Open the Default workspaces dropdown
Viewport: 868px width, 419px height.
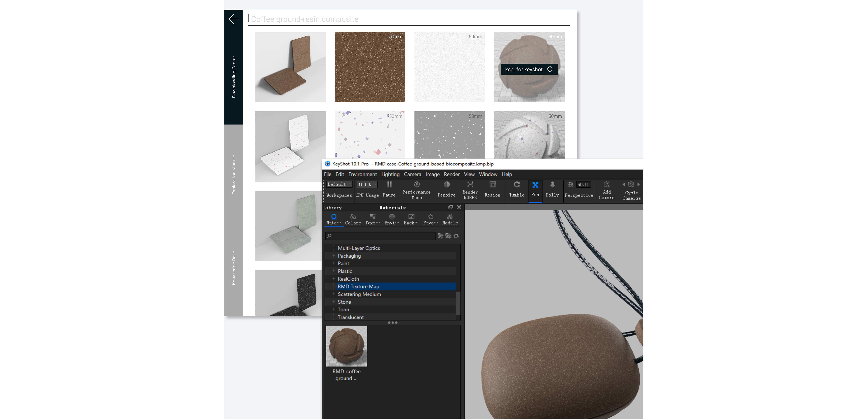coord(339,184)
